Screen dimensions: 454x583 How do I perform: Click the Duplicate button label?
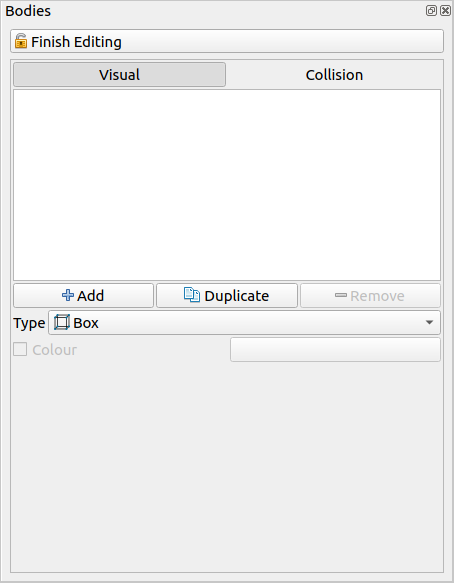(x=236, y=296)
